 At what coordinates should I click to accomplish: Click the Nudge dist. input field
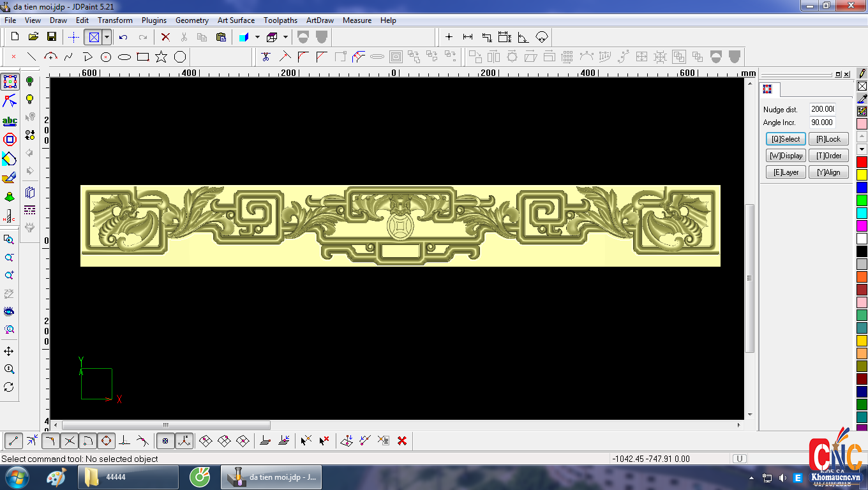coord(822,109)
